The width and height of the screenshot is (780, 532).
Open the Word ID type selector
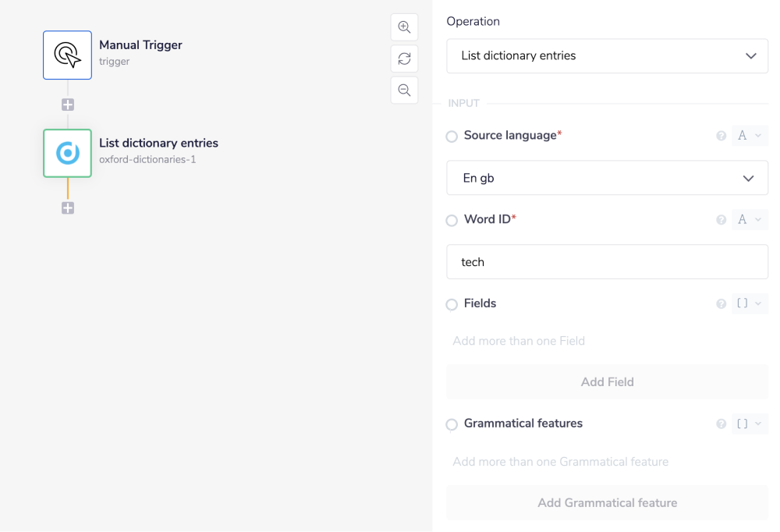tap(750, 220)
